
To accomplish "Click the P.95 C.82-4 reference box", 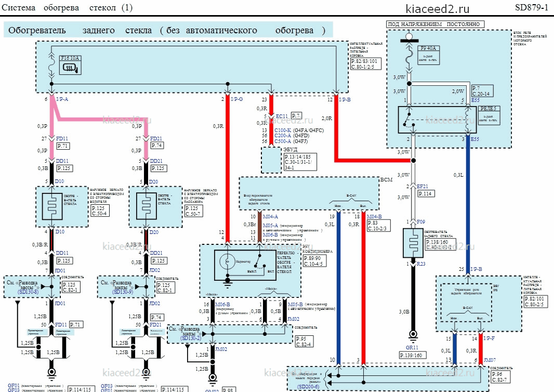I will [x=304, y=342].
